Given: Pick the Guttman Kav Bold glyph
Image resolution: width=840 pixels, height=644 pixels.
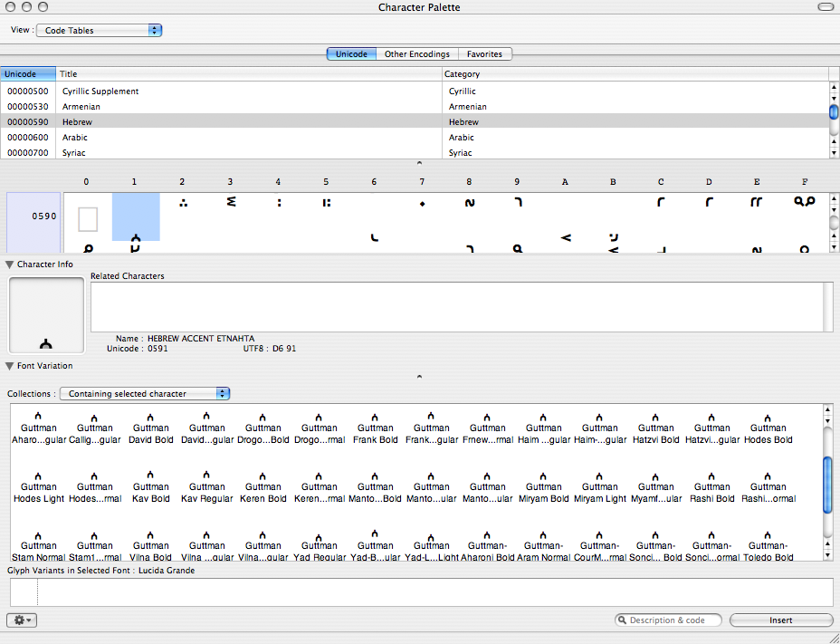Looking at the screenshot, I should (151, 487).
